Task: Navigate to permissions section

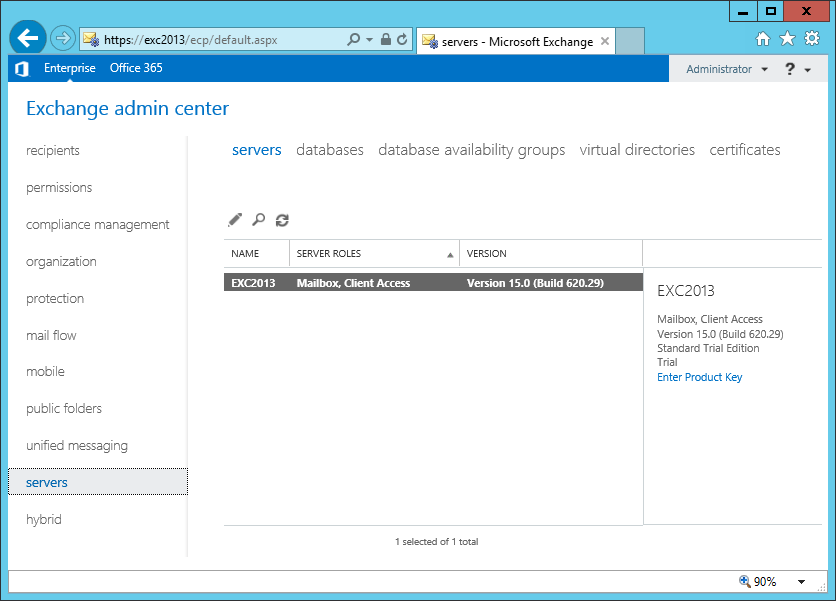Action: click(59, 188)
